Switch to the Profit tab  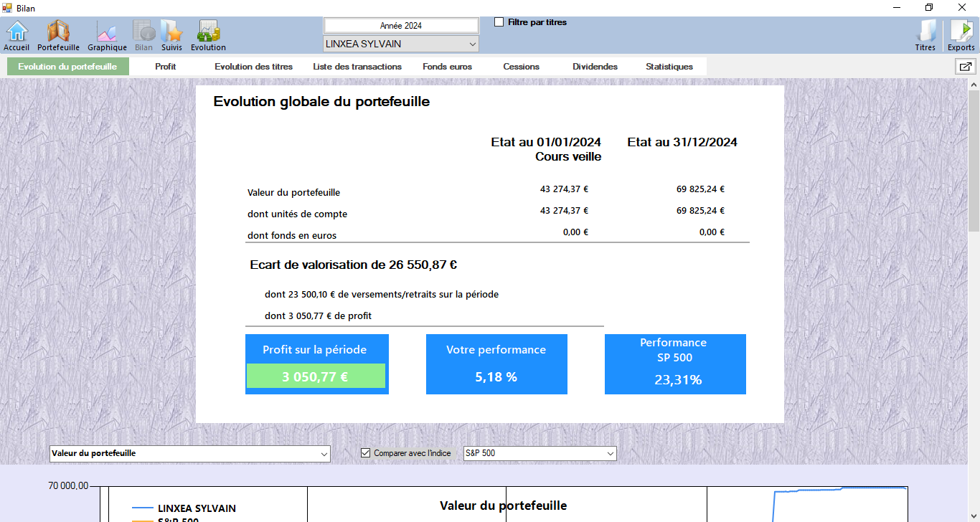[x=165, y=67]
